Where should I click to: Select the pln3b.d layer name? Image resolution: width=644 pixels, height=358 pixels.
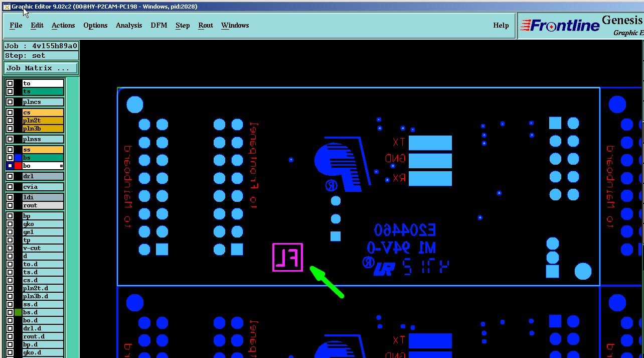pyautogui.click(x=43, y=296)
